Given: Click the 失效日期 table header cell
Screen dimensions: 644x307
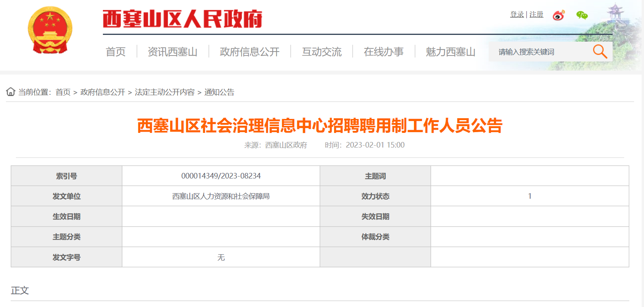Looking at the screenshot, I should click(x=375, y=216).
